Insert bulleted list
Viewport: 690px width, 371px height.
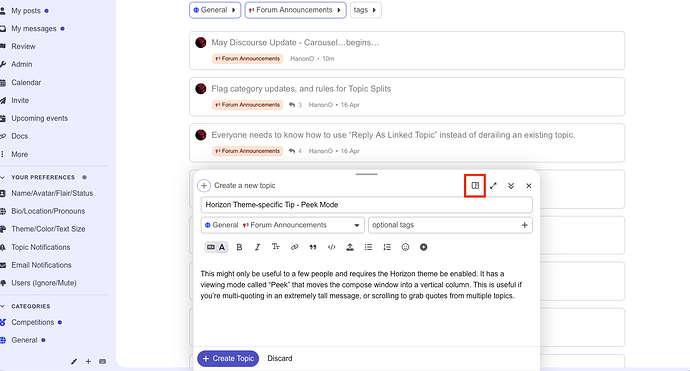[x=368, y=247]
